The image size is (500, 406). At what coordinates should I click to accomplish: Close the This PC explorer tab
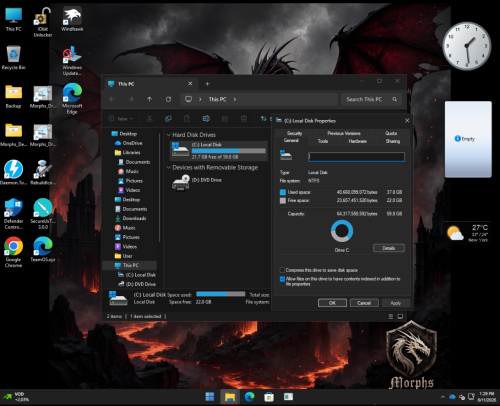[190, 84]
